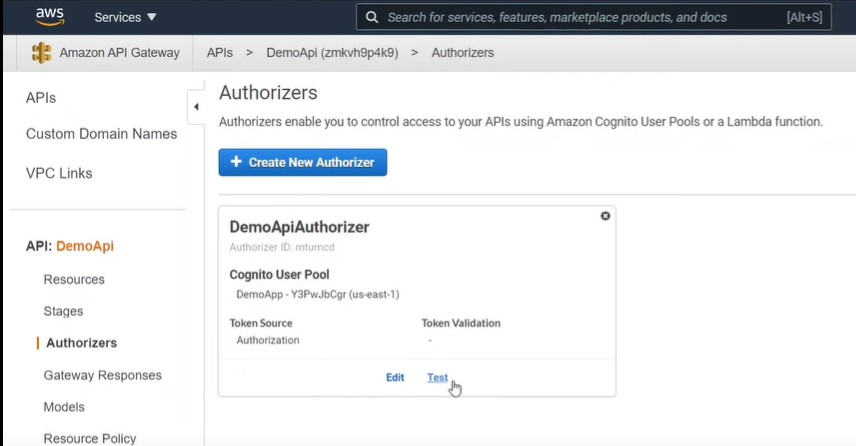The width and height of the screenshot is (856, 446).
Task: Go to APIs breadcrumb link
Action: tap(219, 53)
